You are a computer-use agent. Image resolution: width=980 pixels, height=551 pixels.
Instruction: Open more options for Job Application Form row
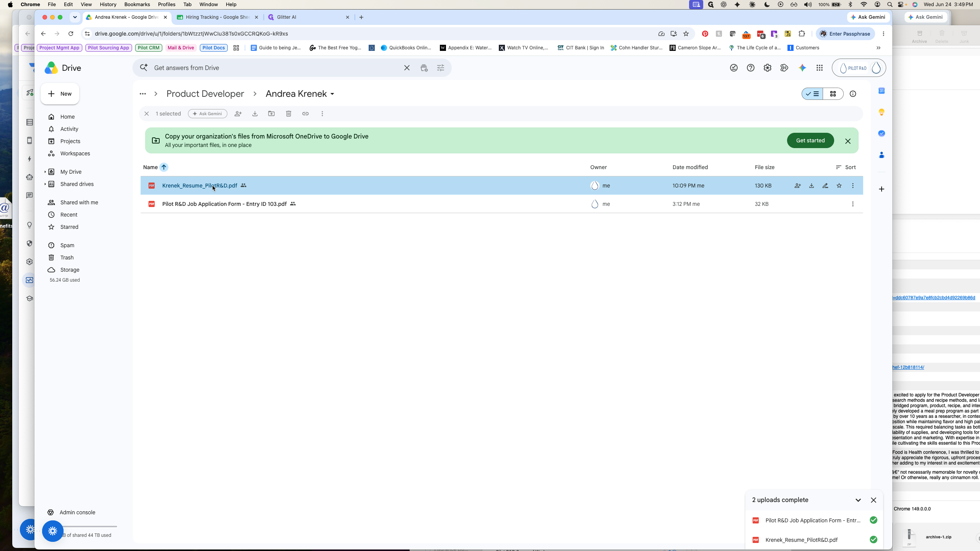click(853, 204)
